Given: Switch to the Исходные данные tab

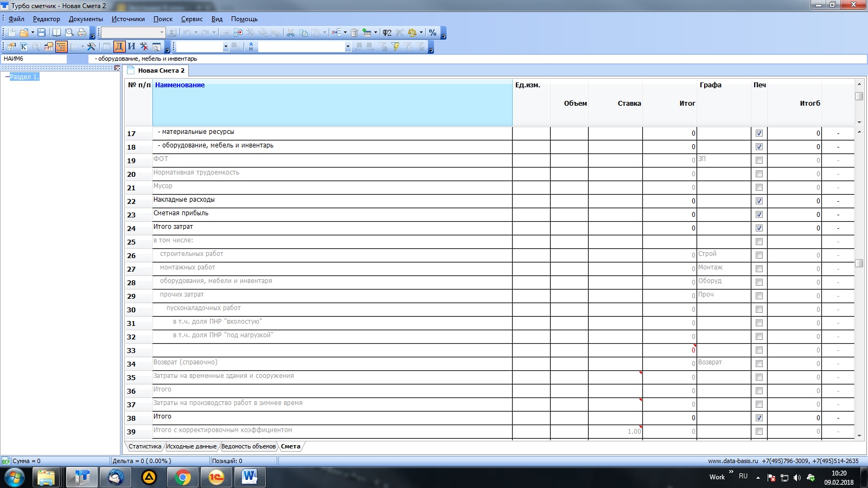Looking at the screenshot, I should click(x=191, y=446).
